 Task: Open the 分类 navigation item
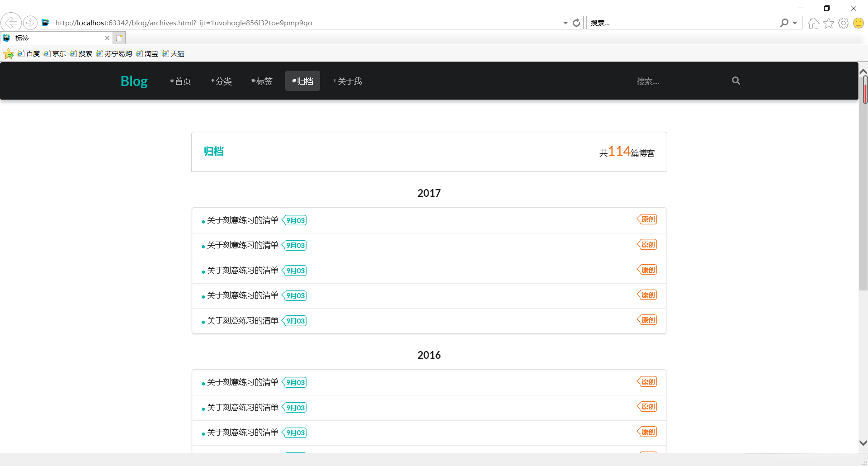(x=222, y=81)
